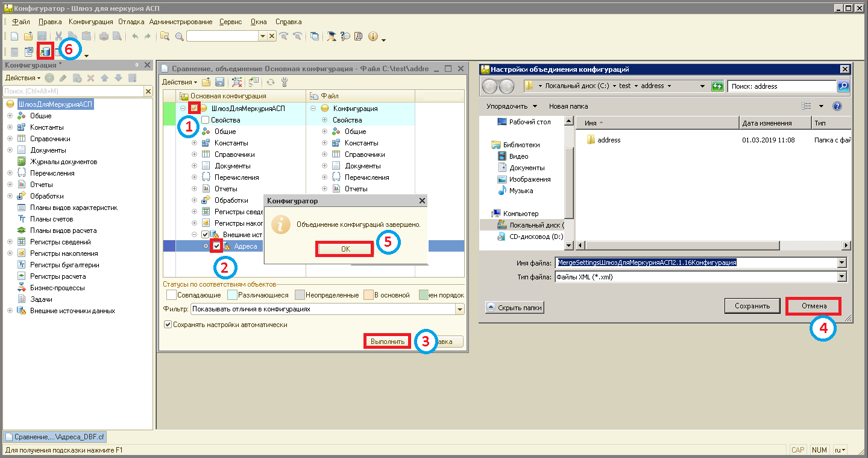
Task: Collapse the Конфигурация node in the Файл column
Action: [313, 109]
